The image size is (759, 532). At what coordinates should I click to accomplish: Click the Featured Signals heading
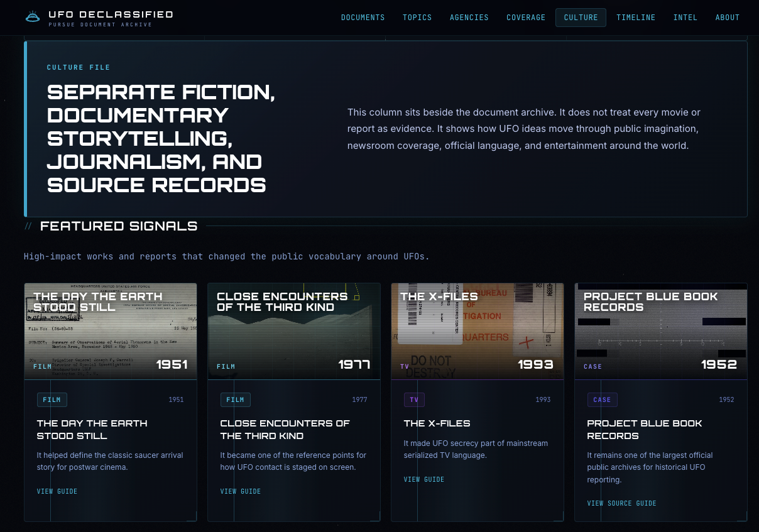click(x=119, y=226)
